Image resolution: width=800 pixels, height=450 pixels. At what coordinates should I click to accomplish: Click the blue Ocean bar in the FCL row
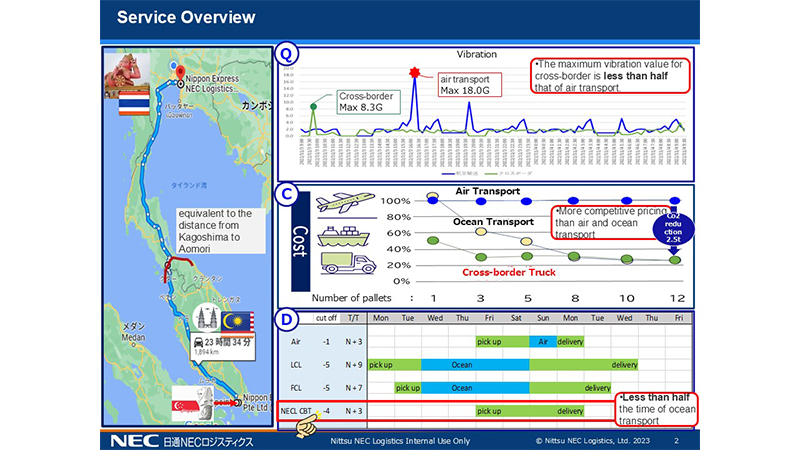click(x=476, y=388)
